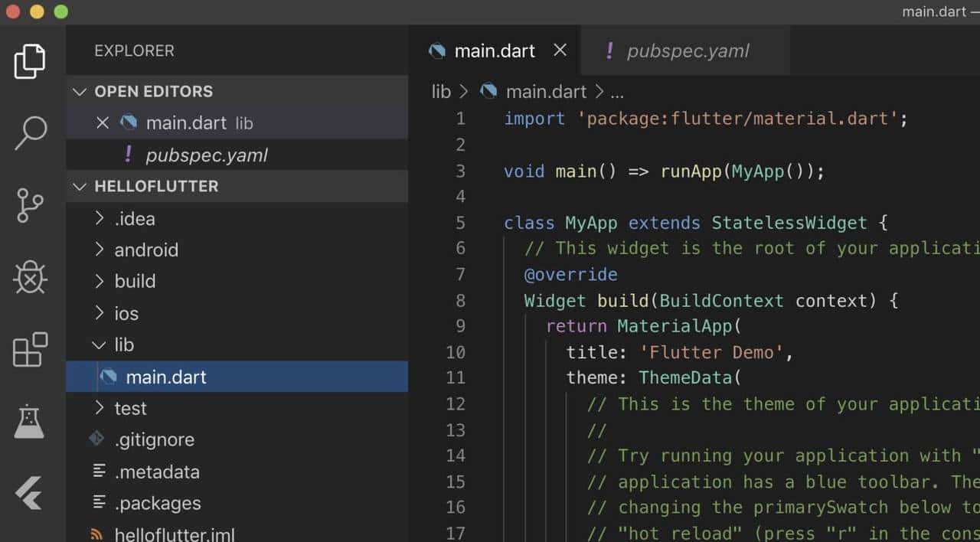Screen dimensions: 980x542
Task: Open the Explorer view in activity bar
Action: (x=30, y=61)
